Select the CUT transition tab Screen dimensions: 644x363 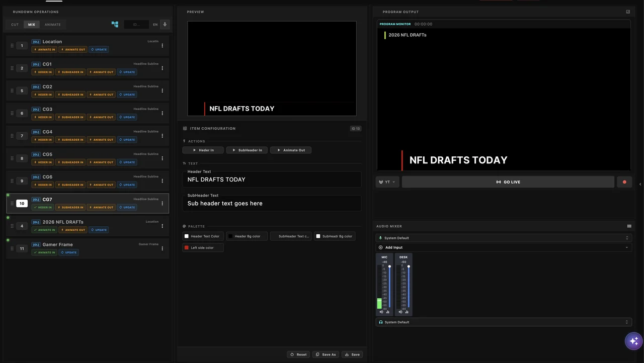pyautogui.click(x=15, y=24)
